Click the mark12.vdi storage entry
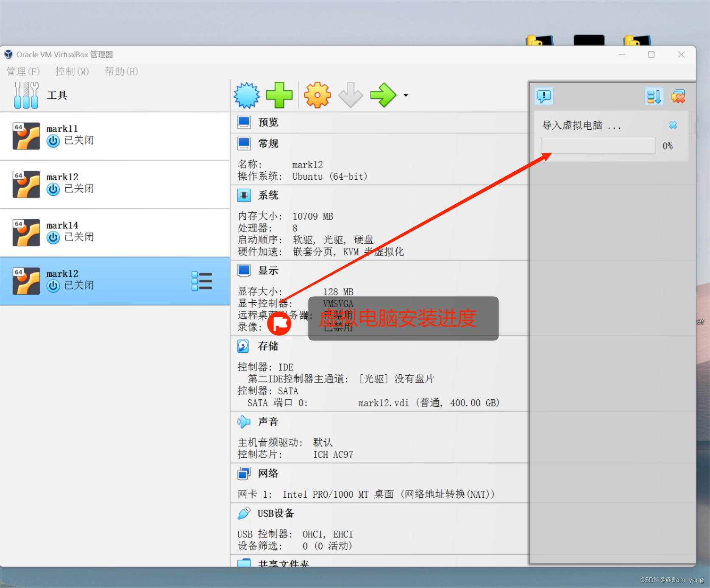 [x=429, y=403]
